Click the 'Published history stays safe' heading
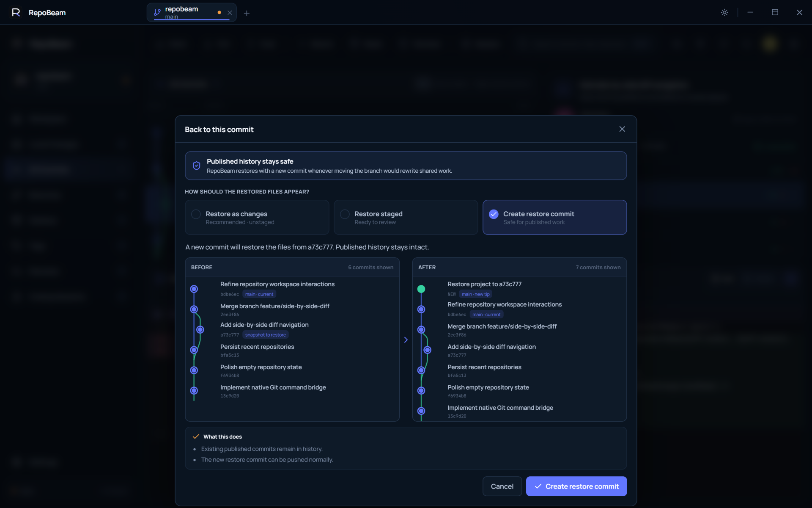 [250, 161]
